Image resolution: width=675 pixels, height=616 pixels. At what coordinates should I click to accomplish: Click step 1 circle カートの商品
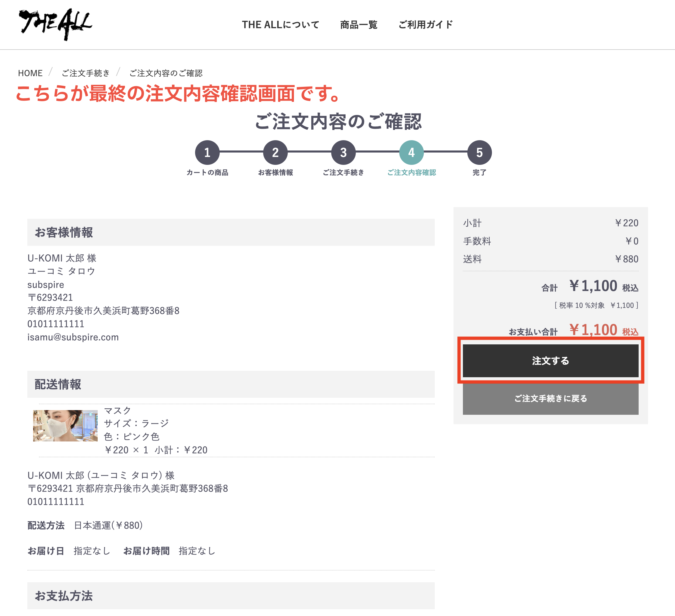(207, 152)
